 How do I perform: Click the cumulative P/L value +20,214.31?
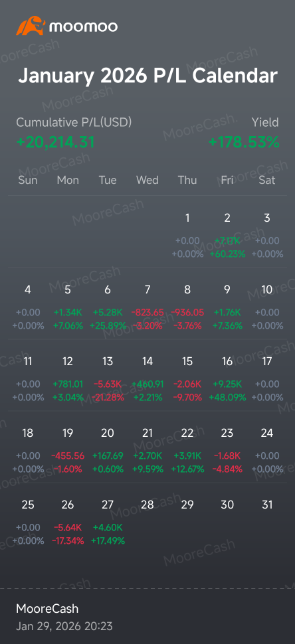pos(55,142)
